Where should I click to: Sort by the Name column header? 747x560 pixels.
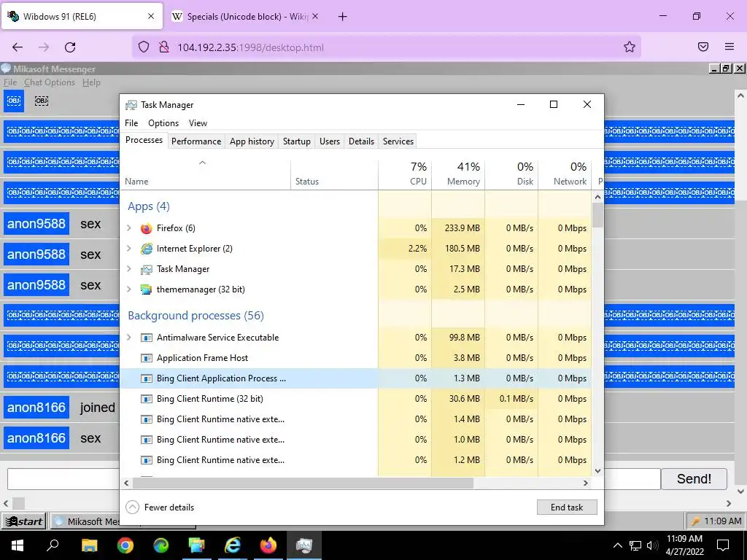205,174
